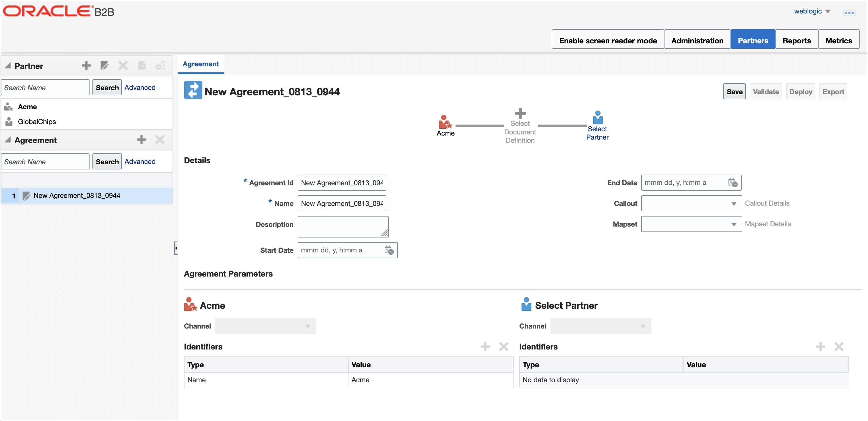Screen dimensions: 868x421
Task: Add identifier under Select Partner parameters
Action: pos(820,347)
